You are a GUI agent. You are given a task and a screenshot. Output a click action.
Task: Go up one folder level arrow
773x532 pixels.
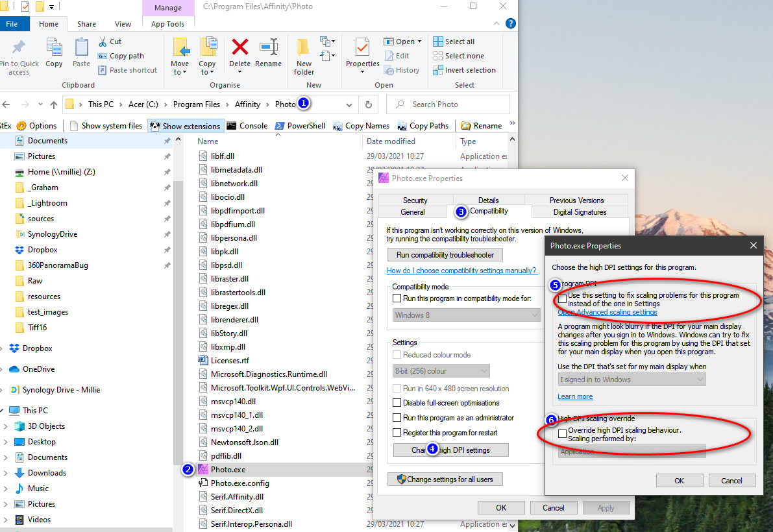[54, 104]
